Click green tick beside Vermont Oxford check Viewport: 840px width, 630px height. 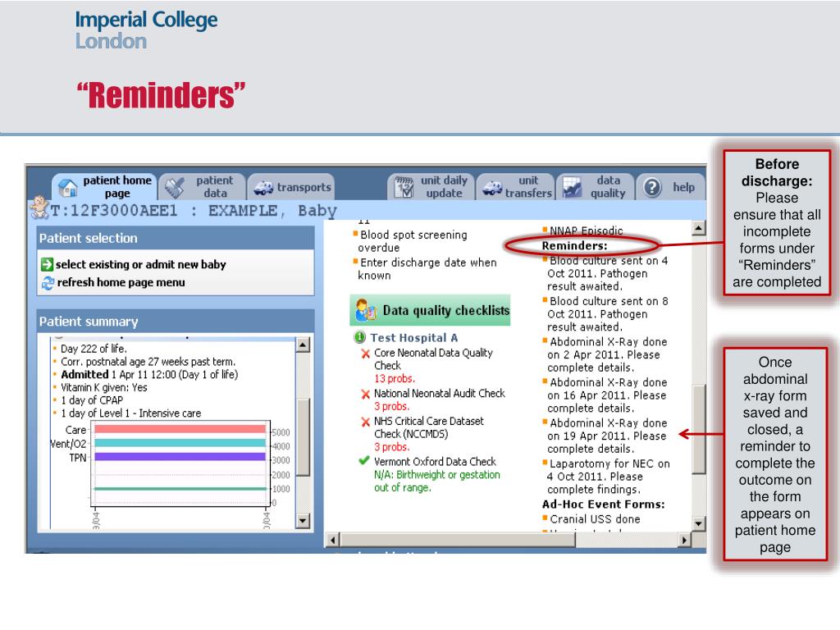(364, 460)
